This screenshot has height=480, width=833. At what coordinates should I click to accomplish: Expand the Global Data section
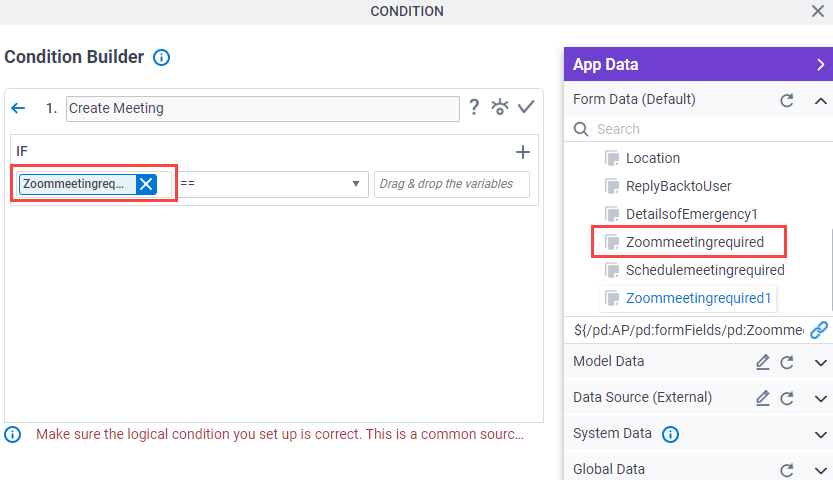click(821, 470)
